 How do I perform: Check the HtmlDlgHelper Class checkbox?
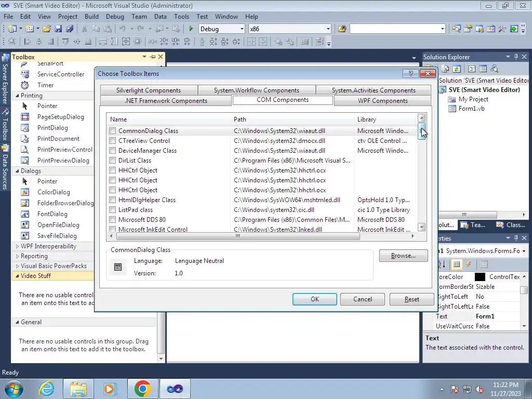coord(112,200)
